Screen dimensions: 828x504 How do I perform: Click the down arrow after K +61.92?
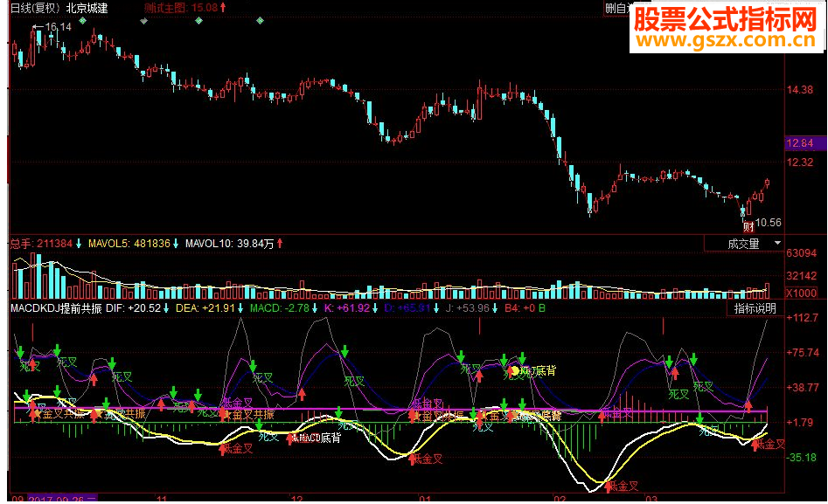375,307
